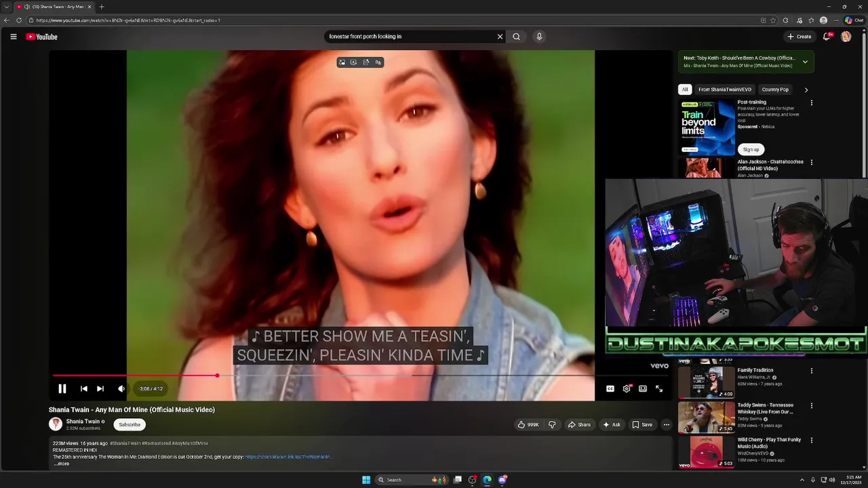Click the 3:06 / 4:12 time display
Screen dimensions: 868x488
[151, 388]
